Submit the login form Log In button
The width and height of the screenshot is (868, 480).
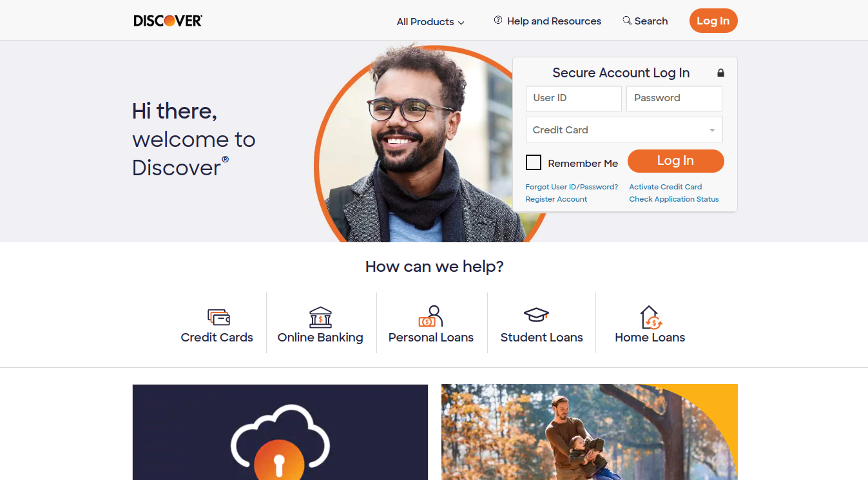pos(676,161)
